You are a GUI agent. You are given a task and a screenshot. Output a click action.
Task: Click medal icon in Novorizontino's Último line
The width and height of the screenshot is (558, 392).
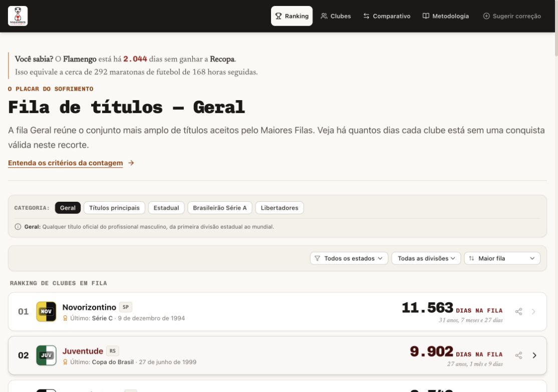tap(65, 318)
